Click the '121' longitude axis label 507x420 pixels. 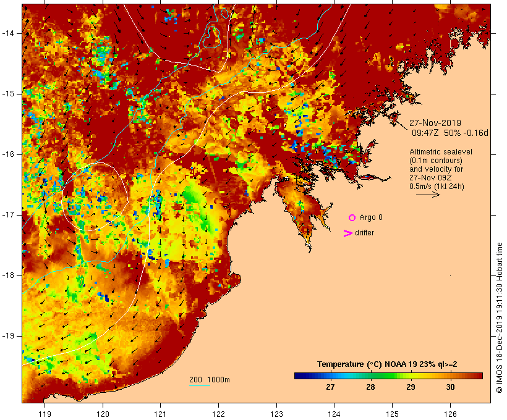(x=160, y=414)
